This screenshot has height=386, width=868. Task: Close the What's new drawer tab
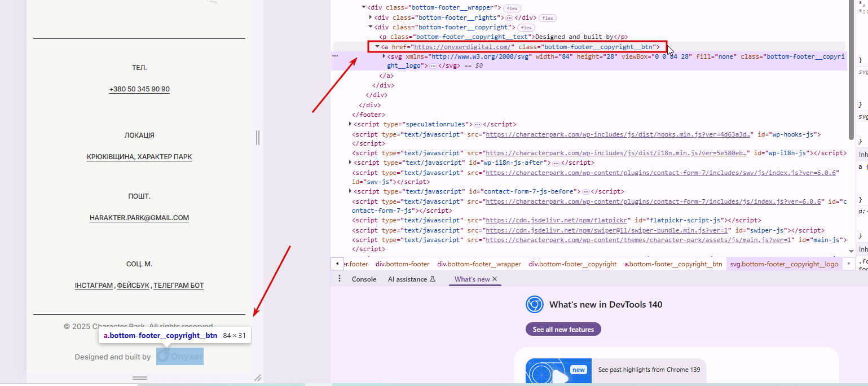click(x=495, y=279)
